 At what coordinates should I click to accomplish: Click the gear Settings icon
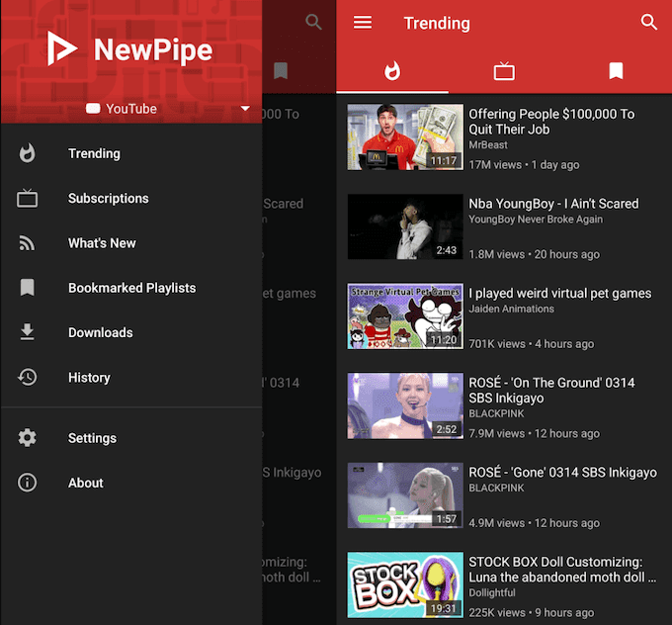pos(27,437)
